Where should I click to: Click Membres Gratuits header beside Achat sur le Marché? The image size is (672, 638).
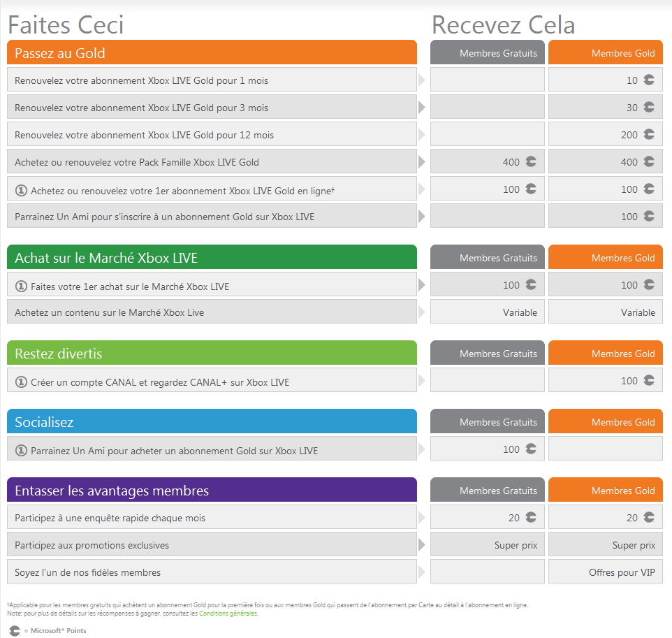[488, 257]
